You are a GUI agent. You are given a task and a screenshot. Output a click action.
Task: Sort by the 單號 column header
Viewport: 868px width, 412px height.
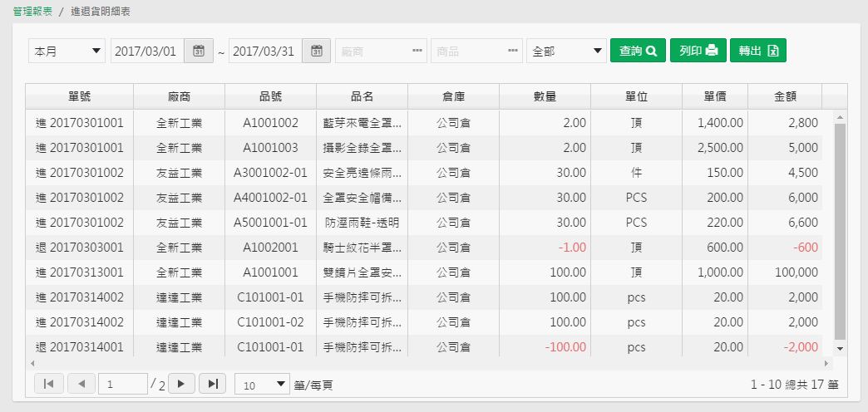[x=79, y=96]
